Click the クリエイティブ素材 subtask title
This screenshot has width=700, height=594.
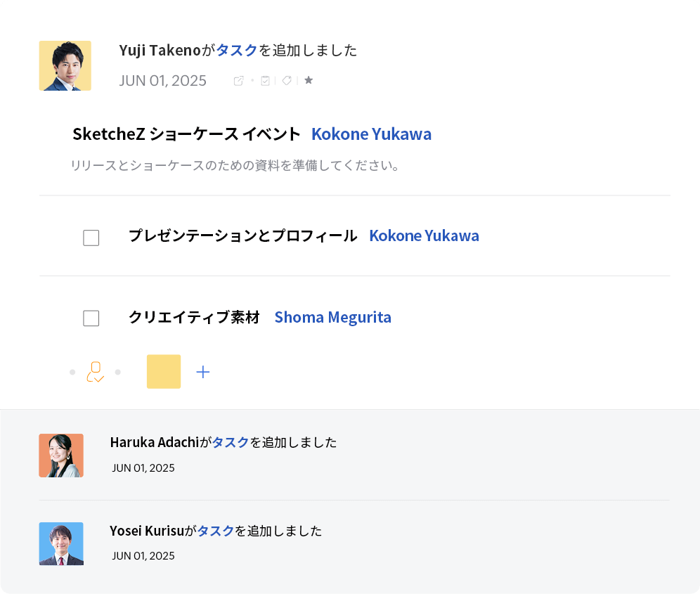pos(194,317)
